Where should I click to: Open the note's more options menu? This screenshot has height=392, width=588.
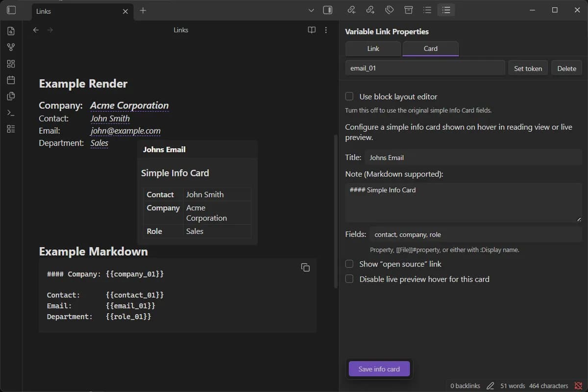point(326,30)
